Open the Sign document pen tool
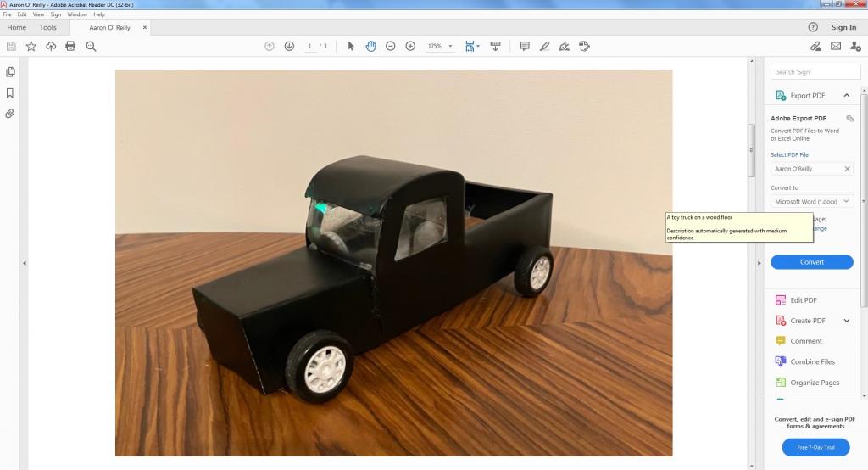This screenshot has width=868, height=470. (x=564, y=47)
